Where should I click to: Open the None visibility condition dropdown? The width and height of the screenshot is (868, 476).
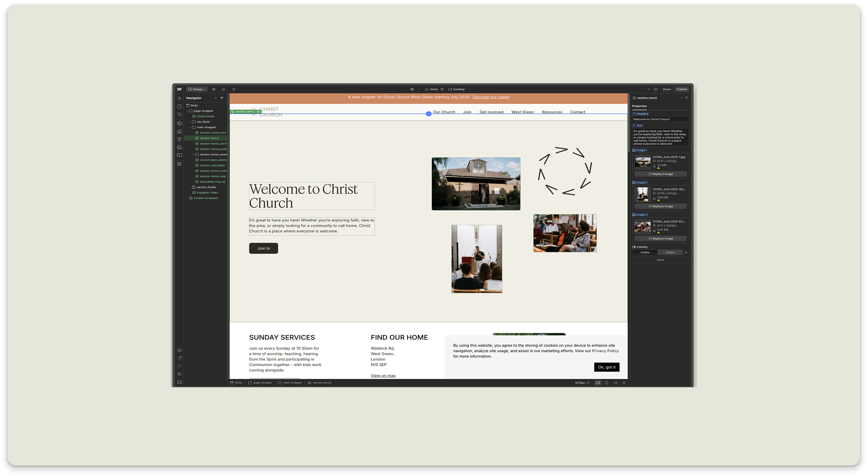[x=660, y=260]
